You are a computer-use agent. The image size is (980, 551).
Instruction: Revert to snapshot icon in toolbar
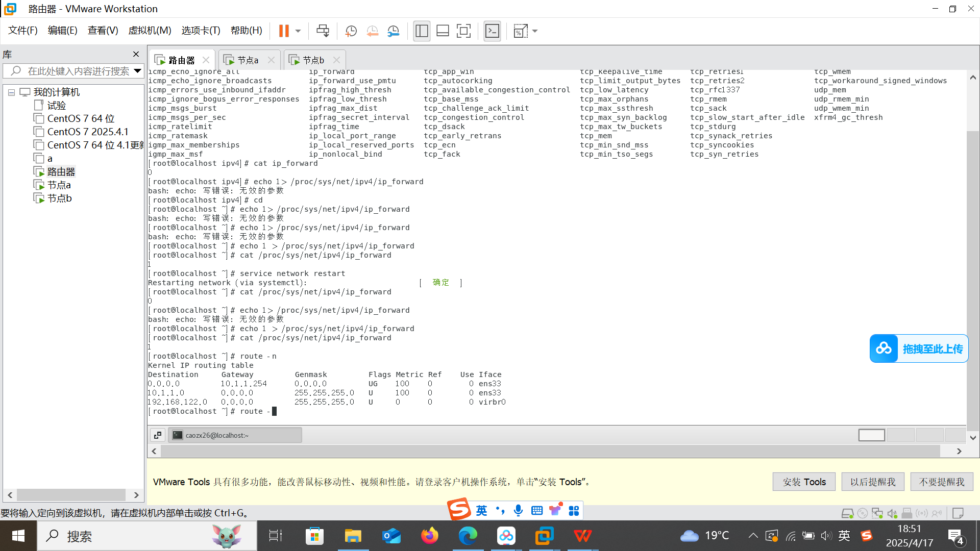click(x=372, y=31)
